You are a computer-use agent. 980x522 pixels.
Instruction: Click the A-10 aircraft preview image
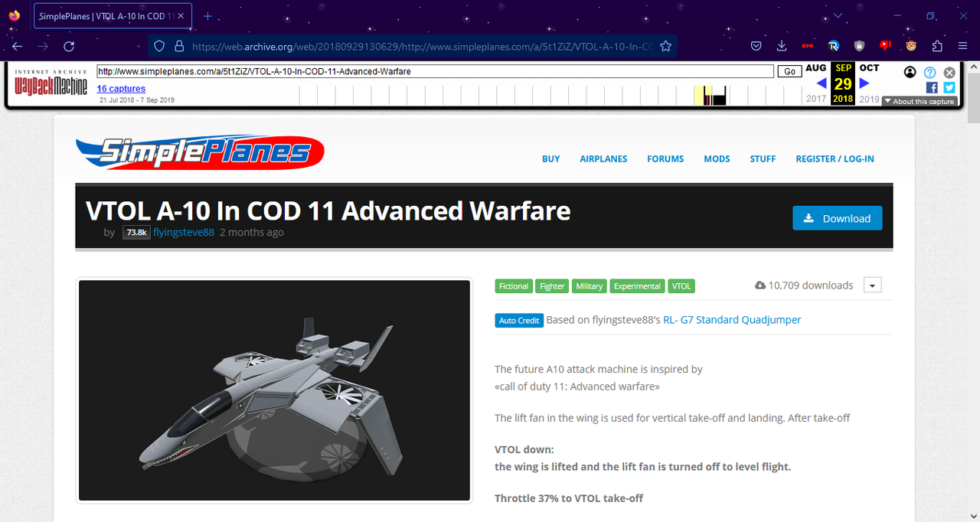(274, 390)
